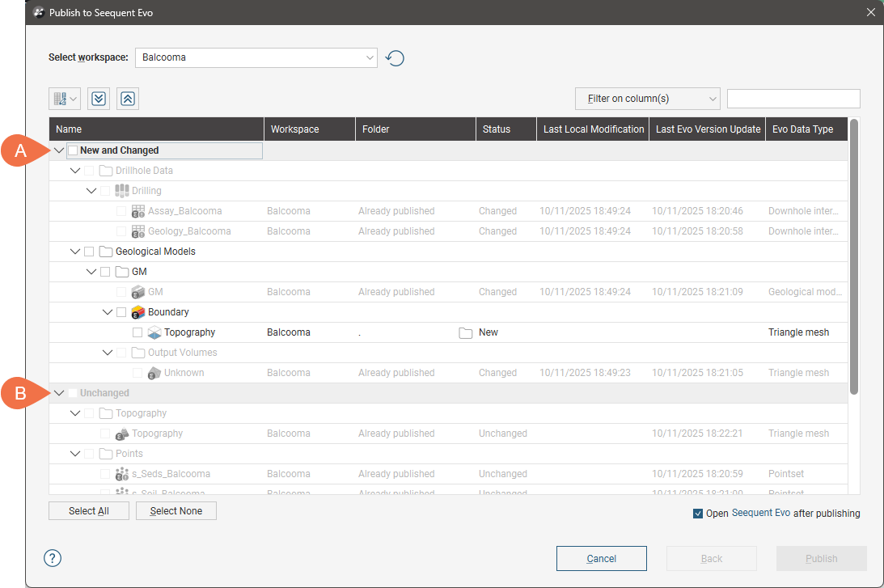Image resolution: width=884 pixels, height=588 pixels.
Task: Click the expand all rows icon
Action: point(99,99)
